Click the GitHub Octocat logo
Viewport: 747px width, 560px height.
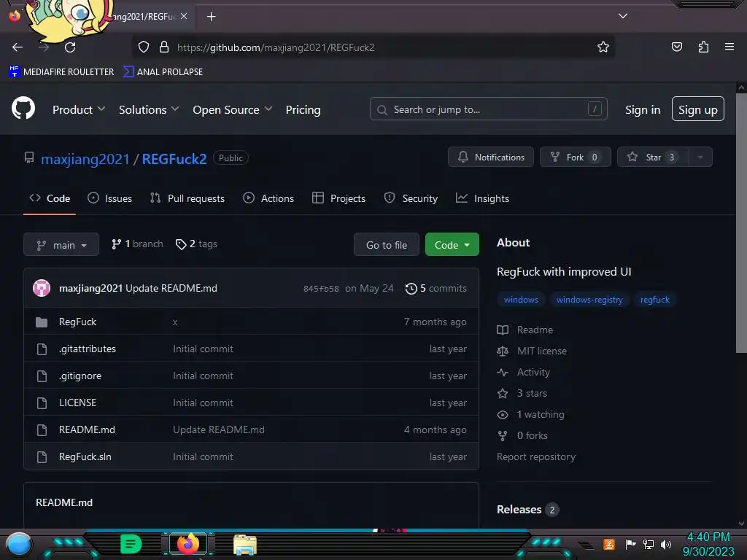[23, 108]
